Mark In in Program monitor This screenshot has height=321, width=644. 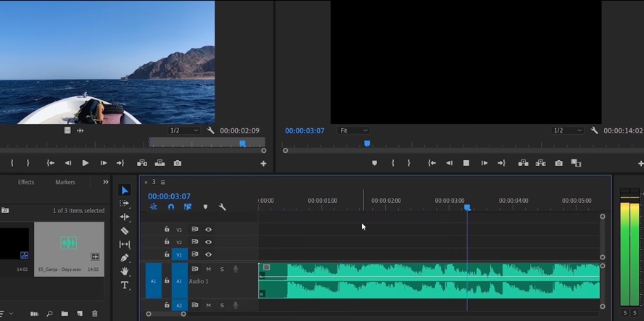[392, 163]
